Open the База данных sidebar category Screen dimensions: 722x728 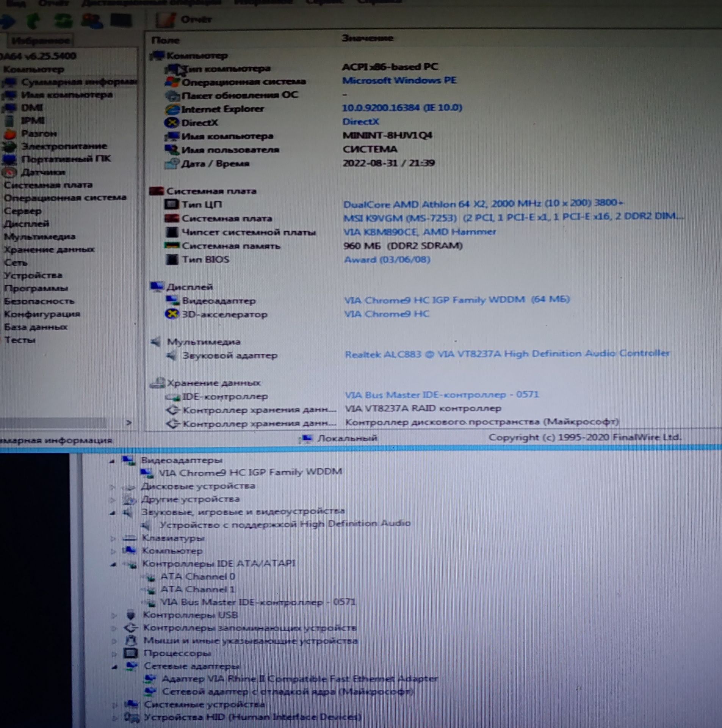(36, 327)
